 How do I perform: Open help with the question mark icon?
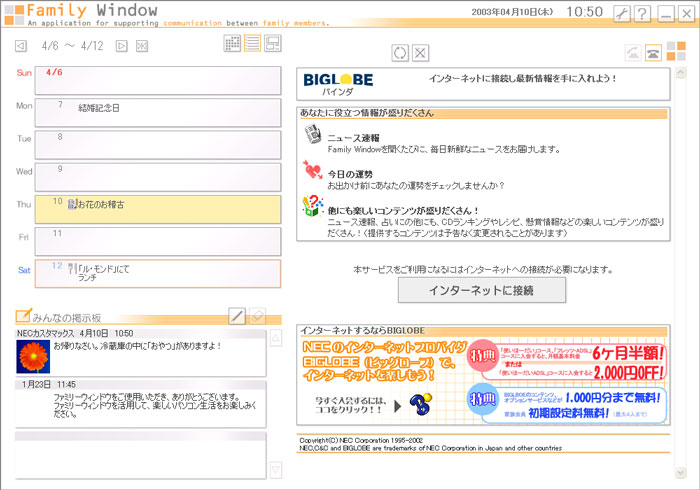[x=642, y=13]
